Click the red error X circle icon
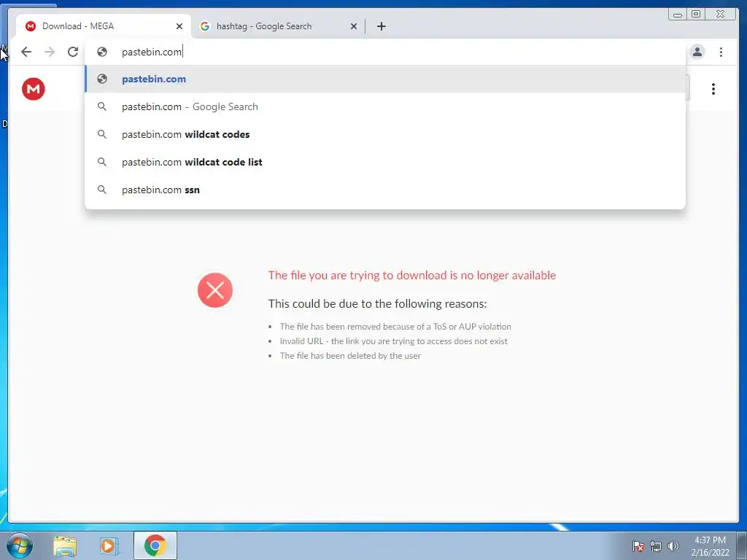 pos(215,290)
